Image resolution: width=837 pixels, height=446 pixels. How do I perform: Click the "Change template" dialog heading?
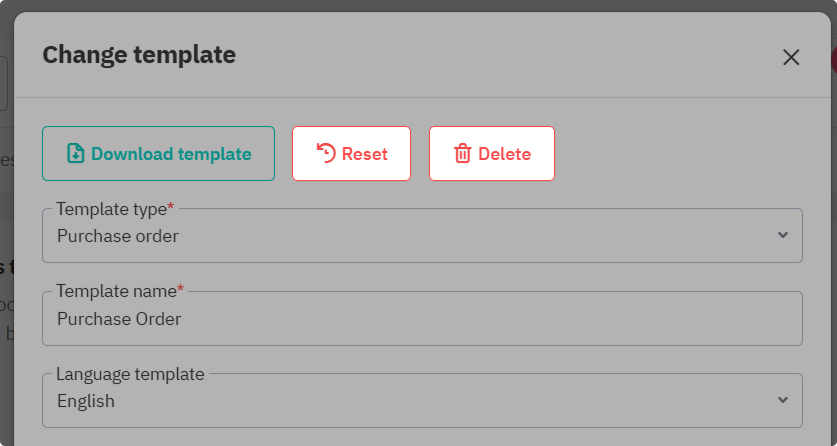[139, 55]
